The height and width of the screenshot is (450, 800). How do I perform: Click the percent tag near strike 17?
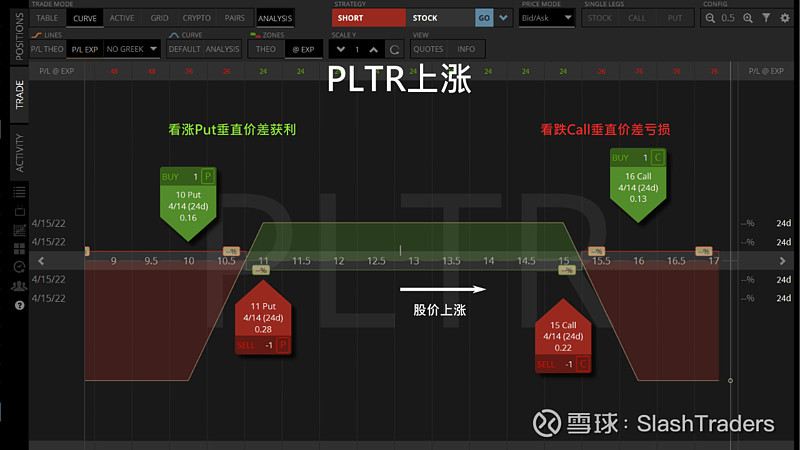click(x=704, y=252)
